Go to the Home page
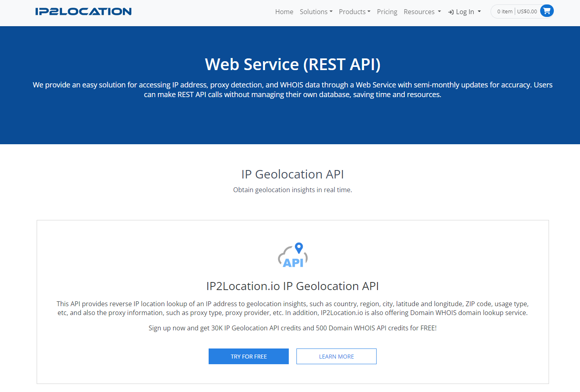The height and width of the screenshot is (392, 580). [284, 12]
